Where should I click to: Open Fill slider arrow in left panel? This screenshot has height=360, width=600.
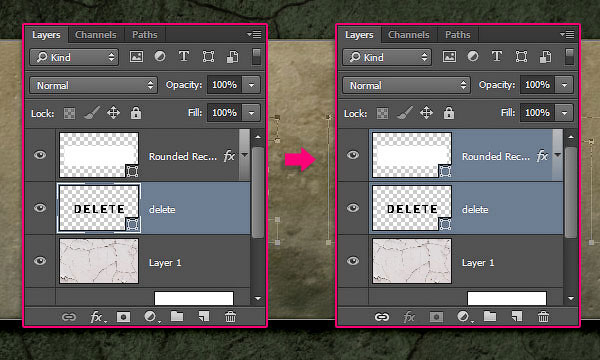tap(251, 113)
